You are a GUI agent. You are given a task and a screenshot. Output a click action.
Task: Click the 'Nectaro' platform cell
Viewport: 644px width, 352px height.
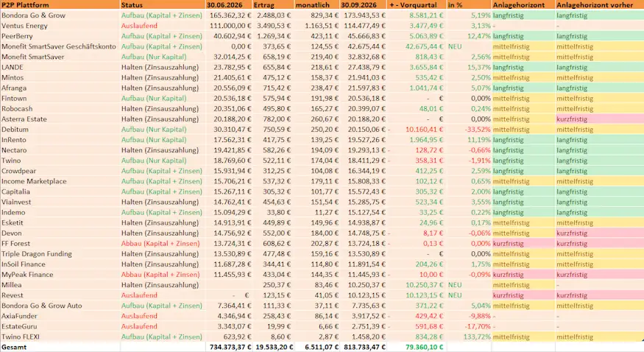(x=60, y=150)
